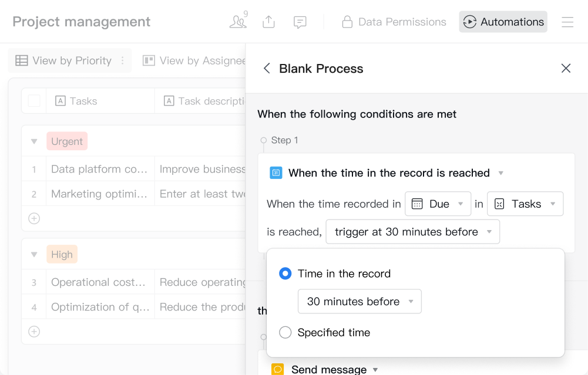Viewport: 588px width, 375px height.
Task: Open View by Priority options menu dots
Action: [x=122, y=60]
